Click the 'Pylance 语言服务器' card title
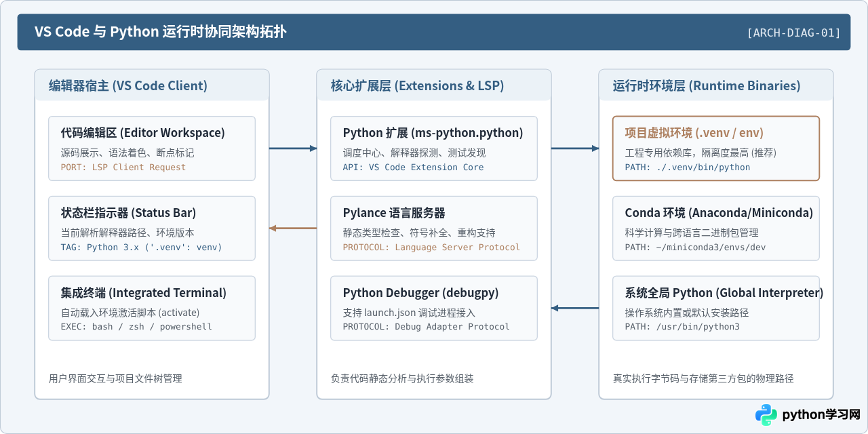This screenshot has width=868, height=434. (394, 213)
